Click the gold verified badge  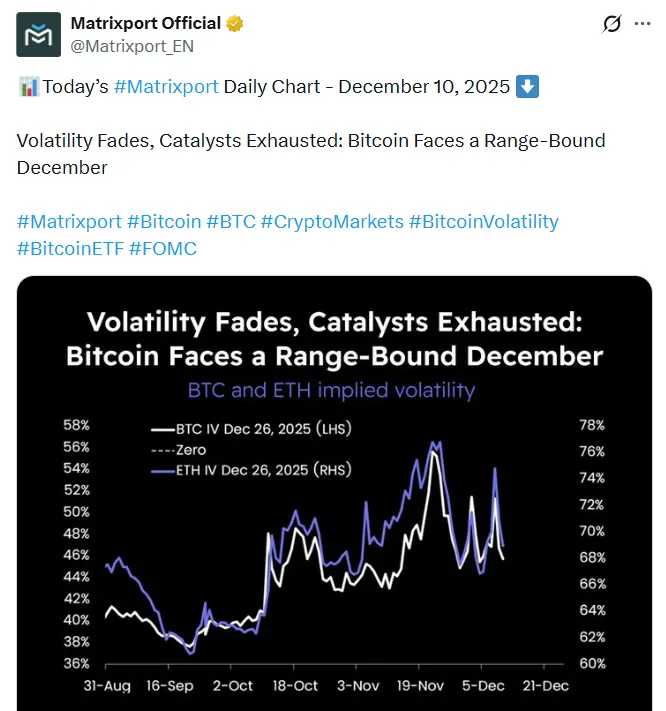point(235,23)
